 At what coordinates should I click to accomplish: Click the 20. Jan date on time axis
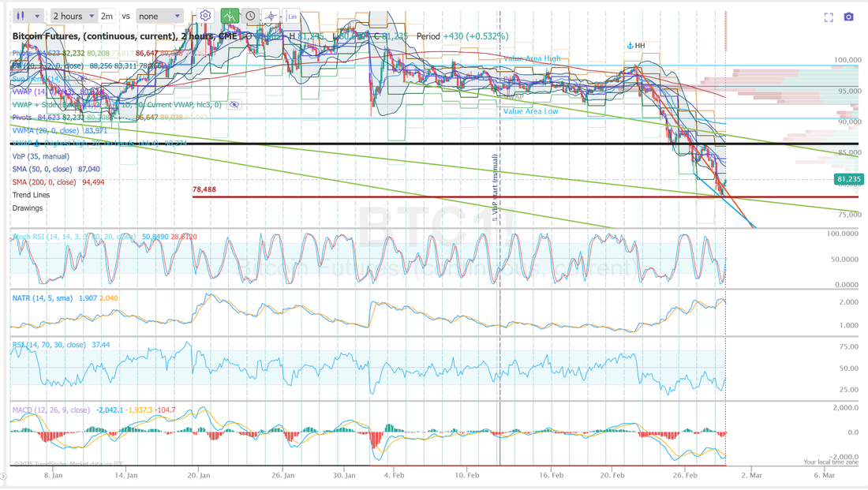(x=199, y=475)
